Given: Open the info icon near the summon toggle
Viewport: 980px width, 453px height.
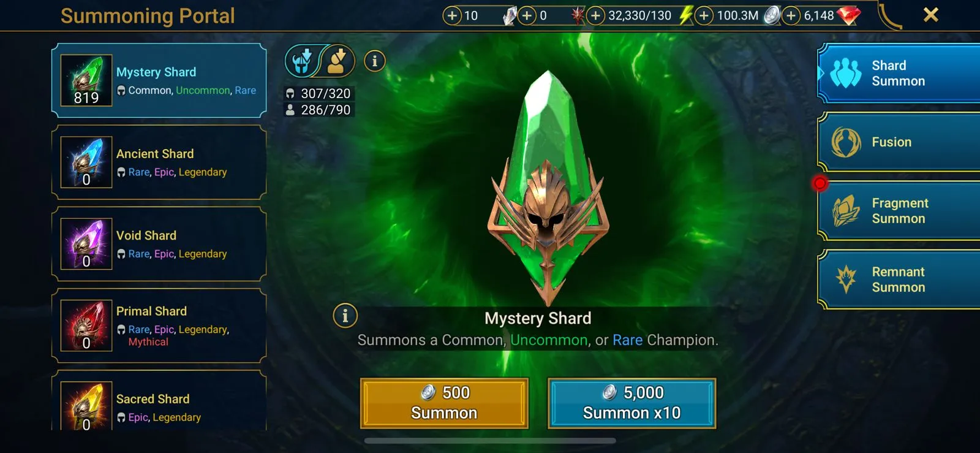Looking at the screenshot, I should click(x=375, y=61).
